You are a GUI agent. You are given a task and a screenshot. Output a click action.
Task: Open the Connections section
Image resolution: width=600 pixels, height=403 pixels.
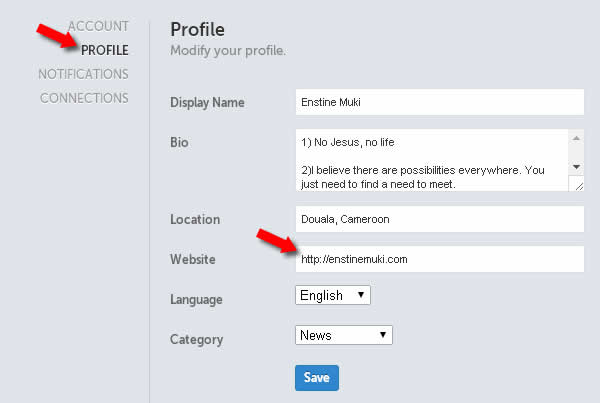84,98
